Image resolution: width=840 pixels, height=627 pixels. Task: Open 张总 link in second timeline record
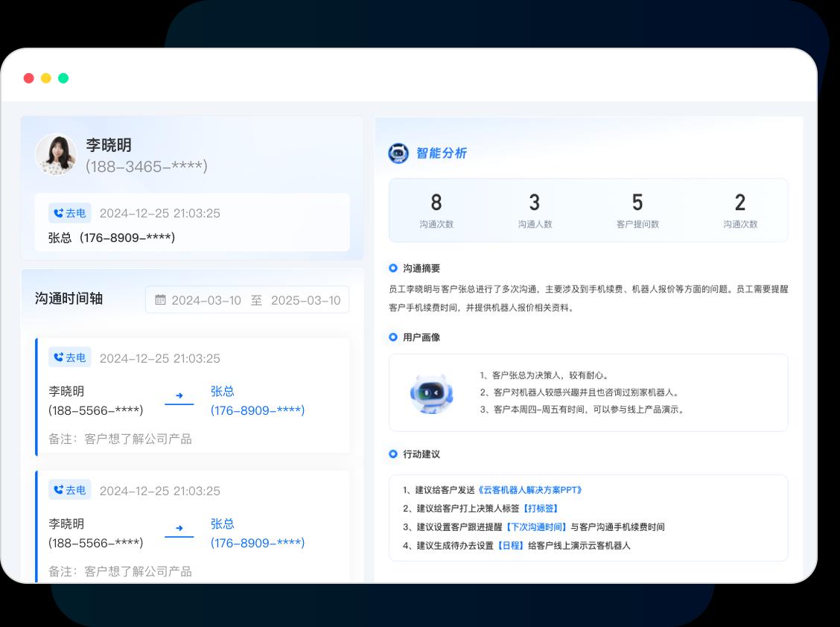tap(223, 523)
